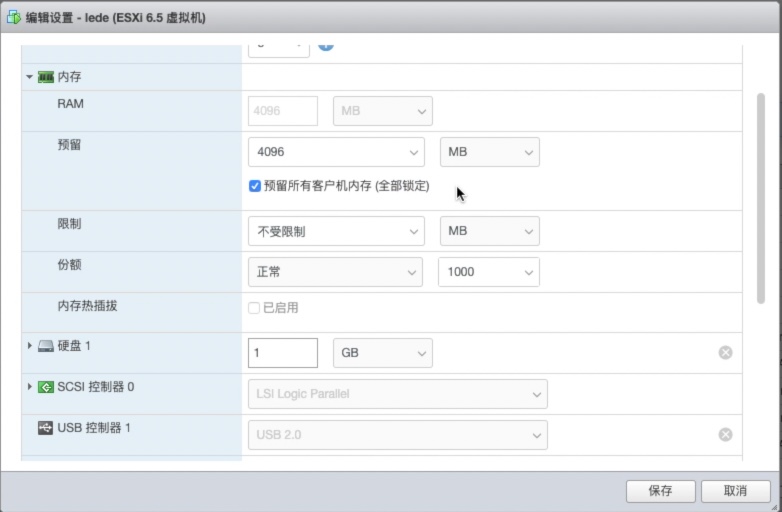Open the shares level dropdown
This screenshot has width=782, height=512.
(x=336, y=272)
